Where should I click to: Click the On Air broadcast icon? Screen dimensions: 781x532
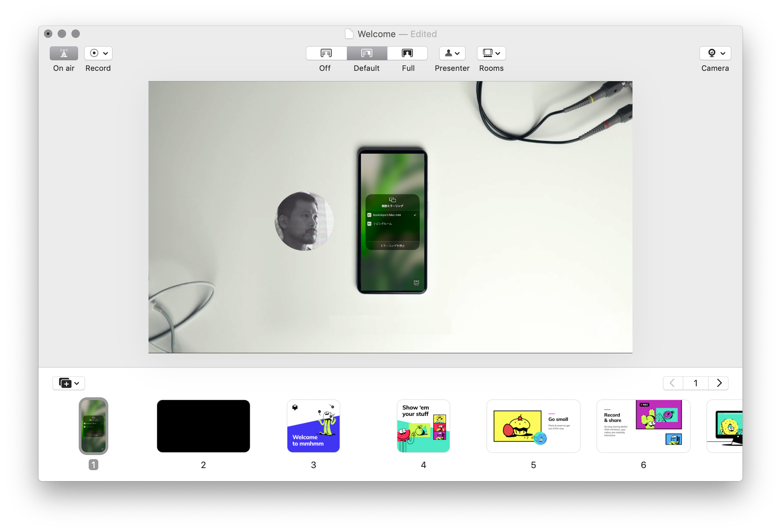64,53
